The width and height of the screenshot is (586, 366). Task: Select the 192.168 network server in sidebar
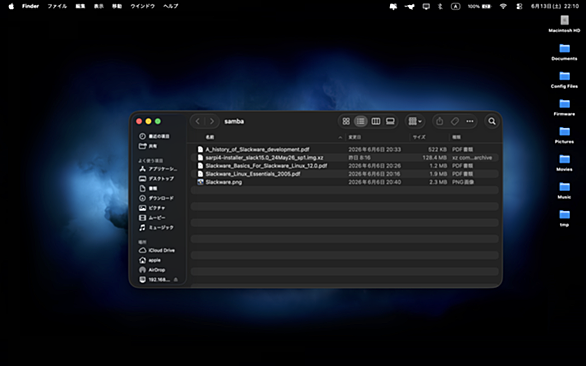tap(154, 280)
